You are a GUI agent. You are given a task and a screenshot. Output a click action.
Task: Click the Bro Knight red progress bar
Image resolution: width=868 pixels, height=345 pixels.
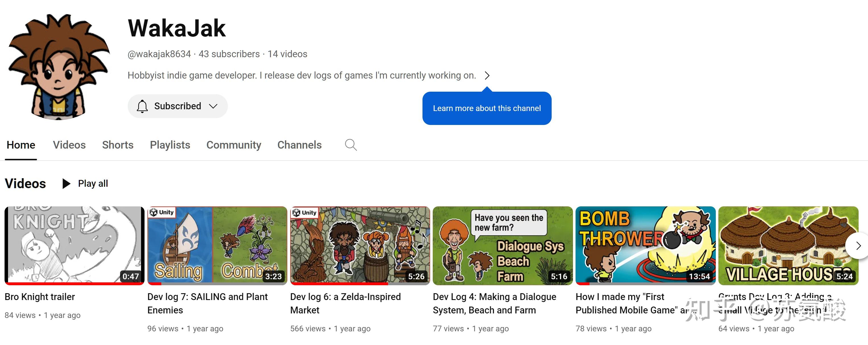click(75, 284)
